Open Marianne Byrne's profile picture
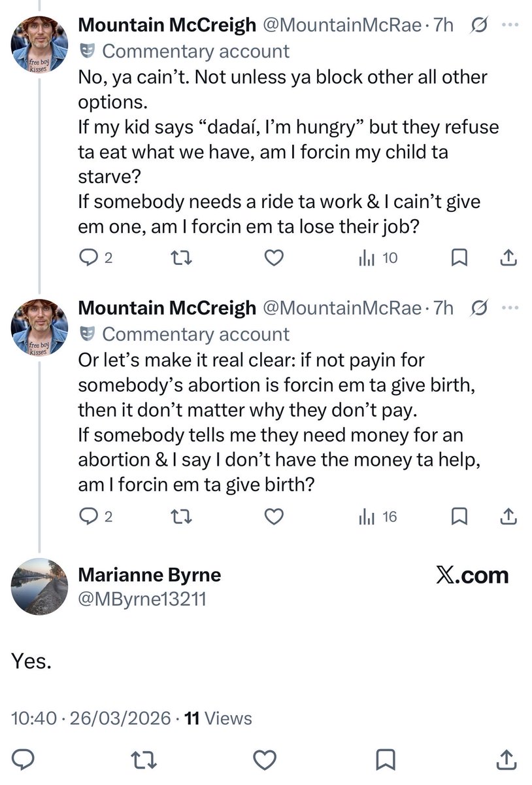 pos(40,587)
